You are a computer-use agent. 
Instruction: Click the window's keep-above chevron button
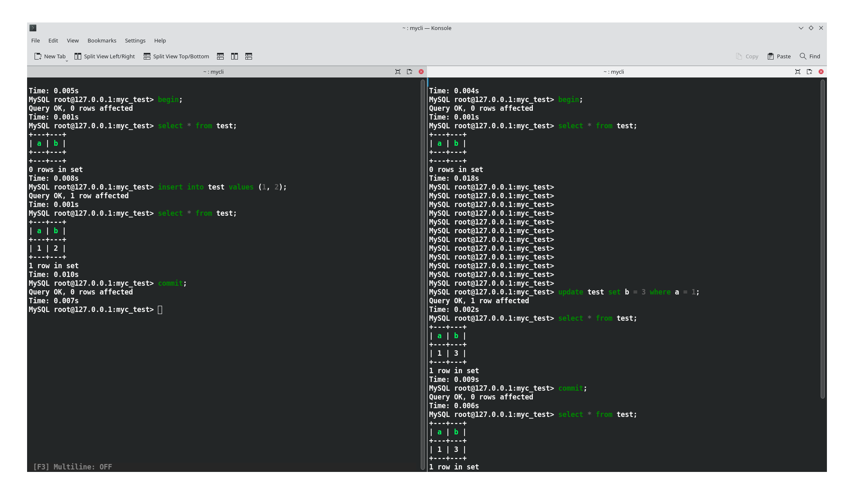click(x=801, y=28)
